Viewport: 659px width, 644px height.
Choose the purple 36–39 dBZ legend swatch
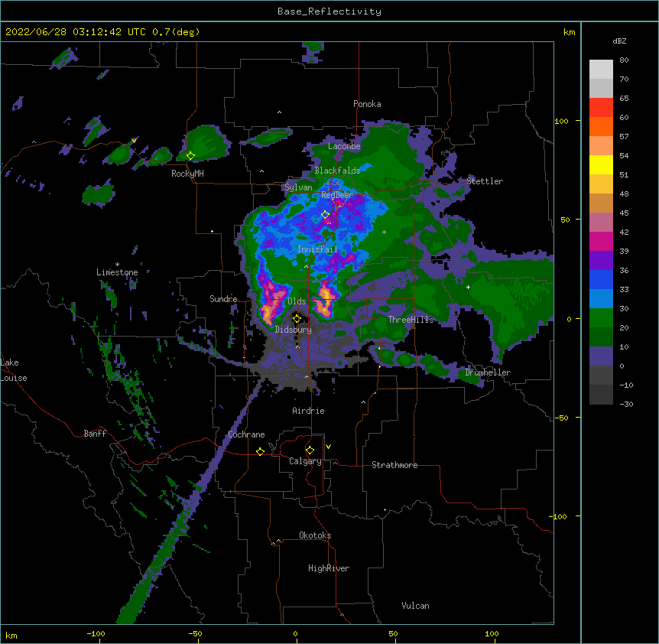click(601, 261)
